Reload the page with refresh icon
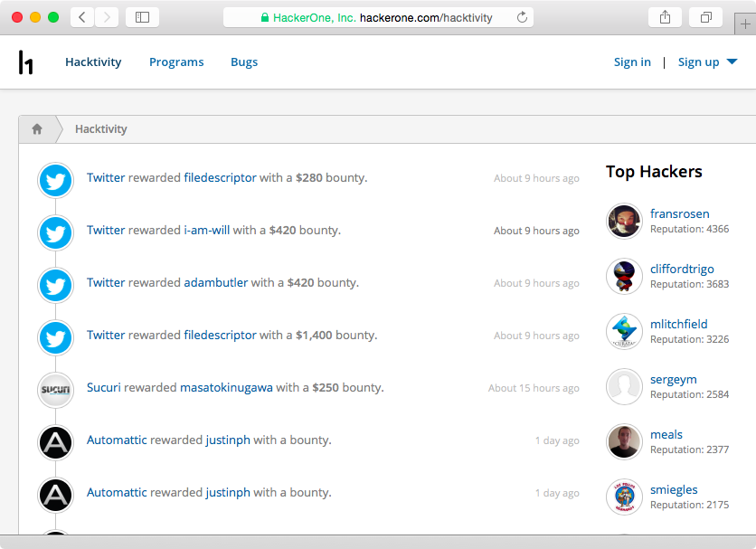The image size is (756, 549). click(522, 18)
